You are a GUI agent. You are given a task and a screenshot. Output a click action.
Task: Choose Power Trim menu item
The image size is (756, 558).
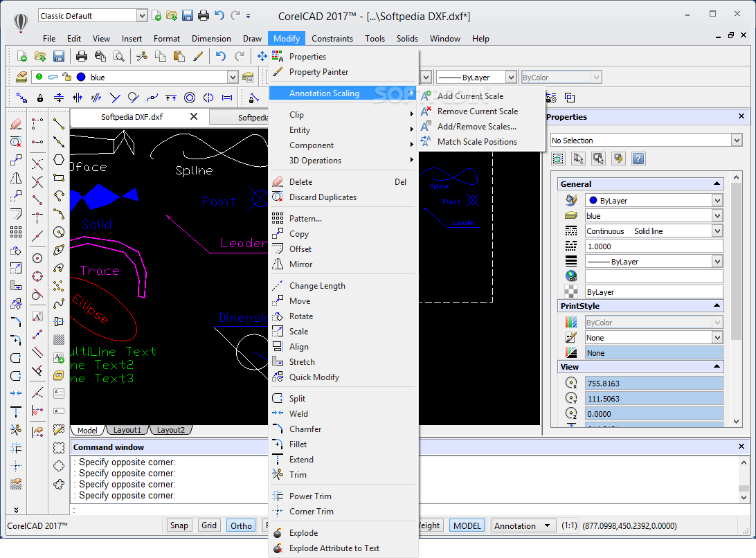[x=310, y=496]
